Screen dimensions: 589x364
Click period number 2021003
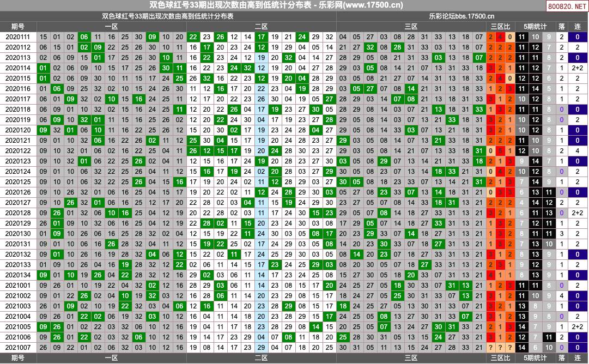(18, 306)
